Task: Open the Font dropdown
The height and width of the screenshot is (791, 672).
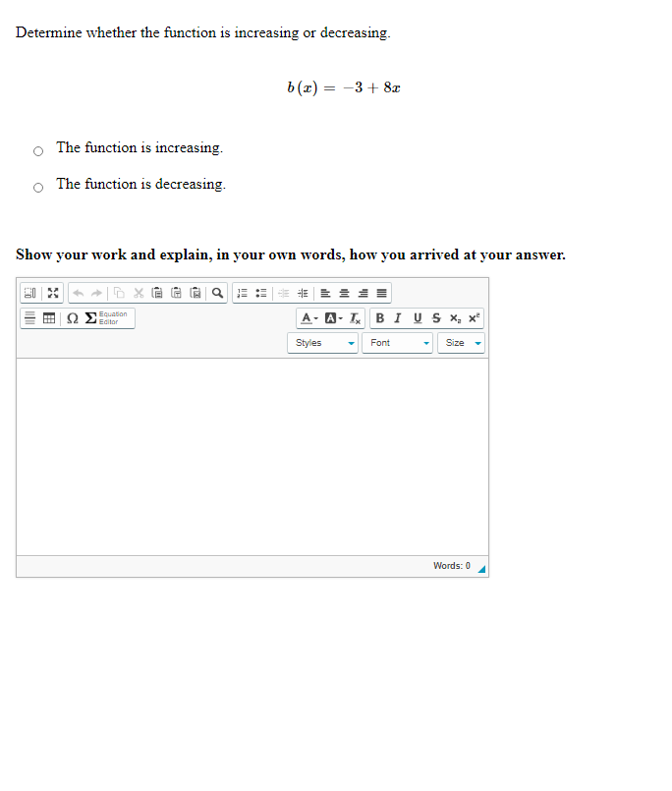Action: [398, 343]
